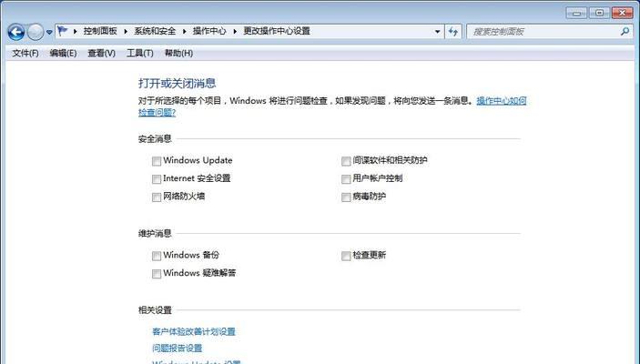This screenshot has height=364, width=640.
Task: Expand the arrow after the flag icon
Action: tap(75, 31)
